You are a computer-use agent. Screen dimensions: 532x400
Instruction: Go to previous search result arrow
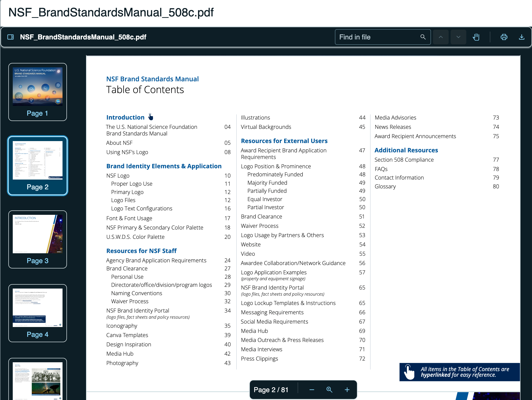[441, 37]
